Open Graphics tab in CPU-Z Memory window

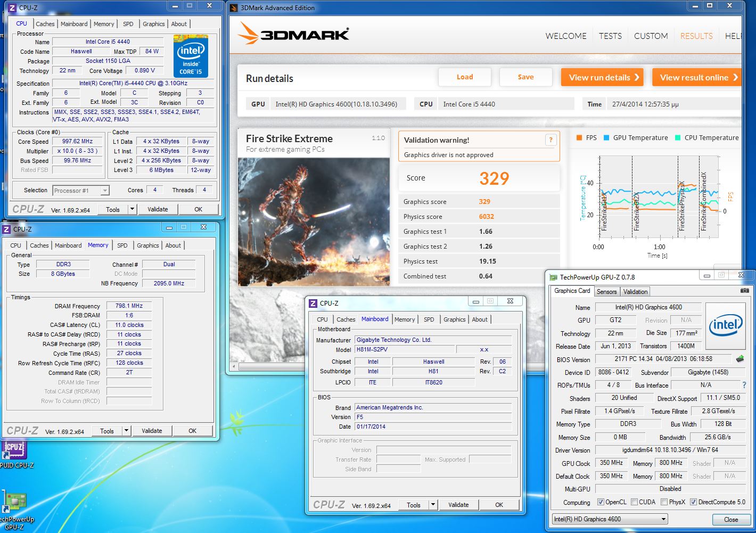pyautogui.click(x=148, y=245)
